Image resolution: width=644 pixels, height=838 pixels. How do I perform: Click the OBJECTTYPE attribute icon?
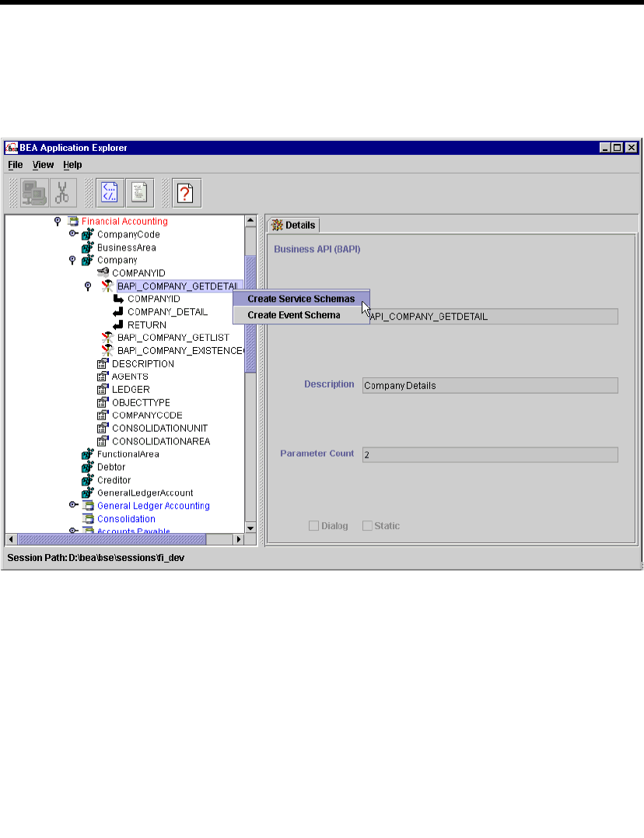(x=103, y=402)
